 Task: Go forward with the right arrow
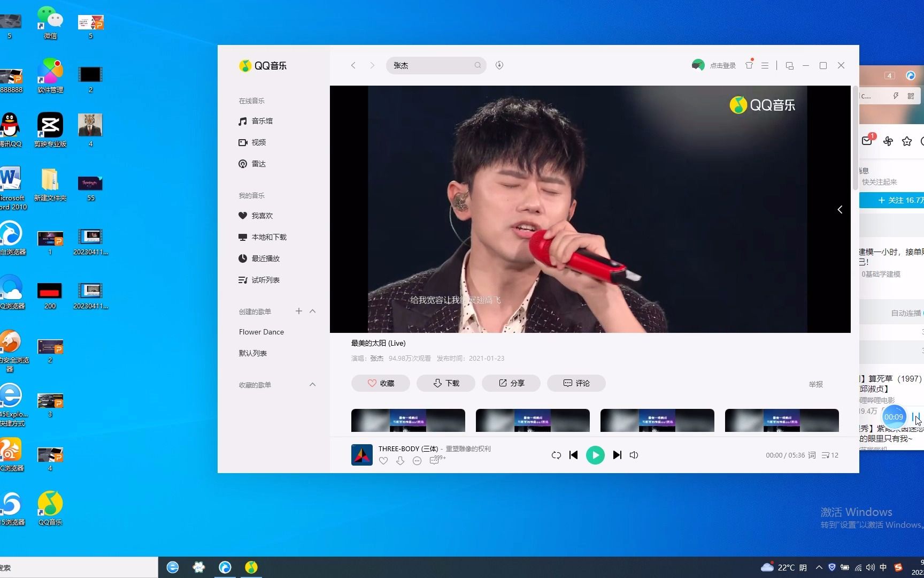pos(372,65)
